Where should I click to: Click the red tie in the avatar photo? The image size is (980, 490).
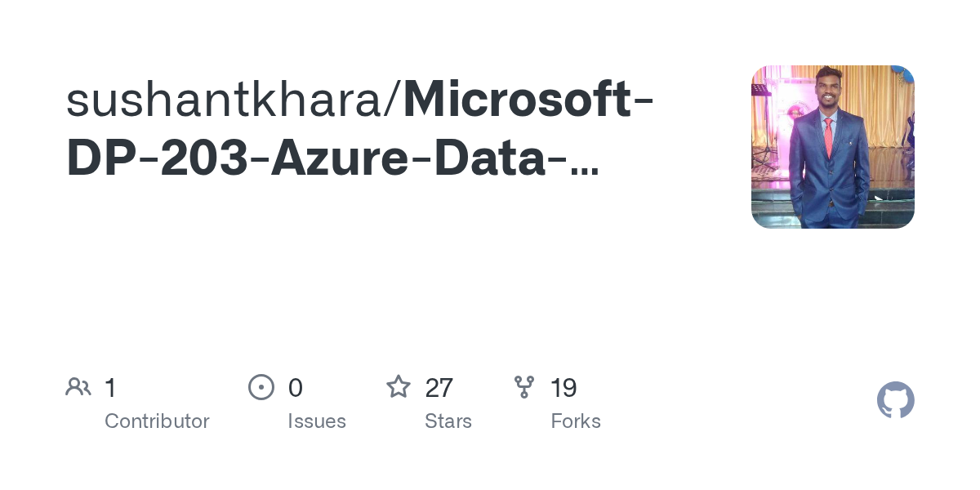[x=829, y=137]
